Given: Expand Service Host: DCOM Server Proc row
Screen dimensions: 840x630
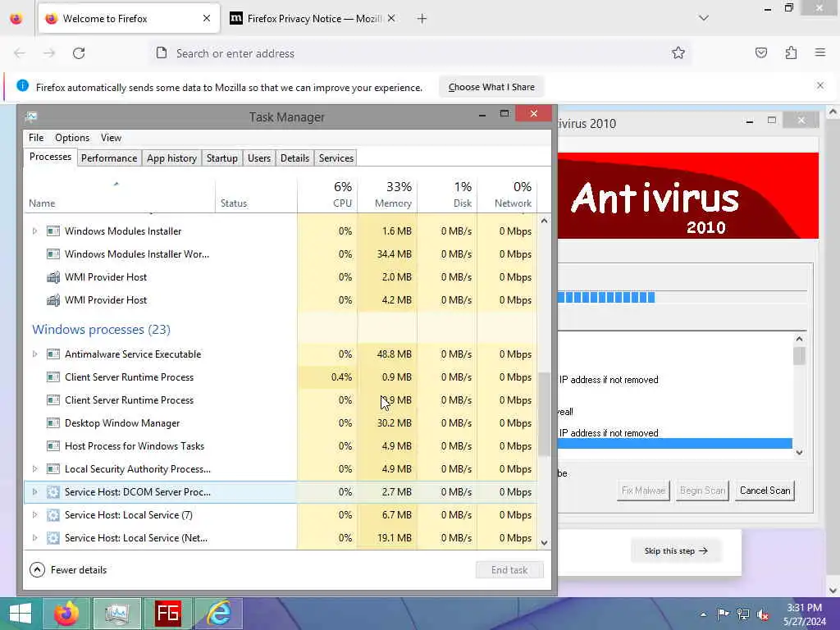Looking at the screenshot, I should (34, 492).
